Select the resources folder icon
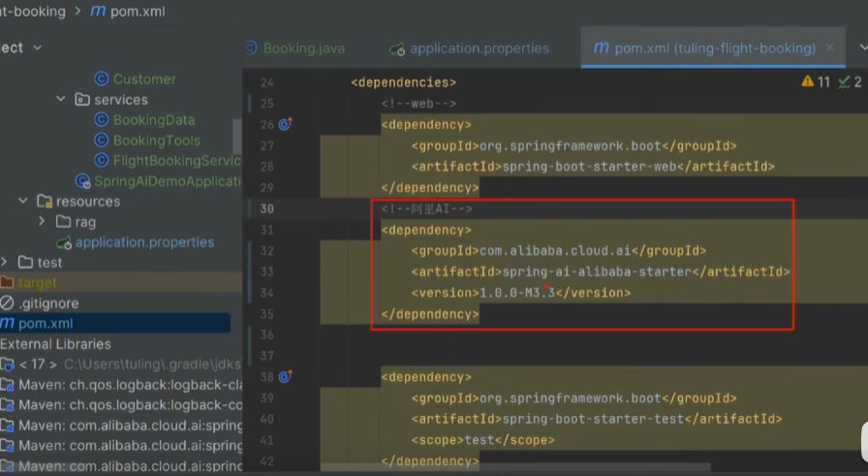Viewport: 868px width, 476px height. point(45,201)
